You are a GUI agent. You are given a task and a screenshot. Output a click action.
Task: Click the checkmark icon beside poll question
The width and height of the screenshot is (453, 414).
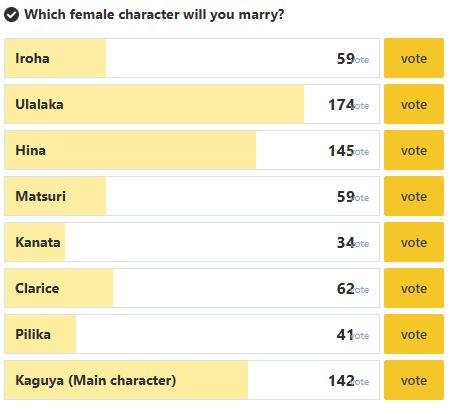[11, 15]
